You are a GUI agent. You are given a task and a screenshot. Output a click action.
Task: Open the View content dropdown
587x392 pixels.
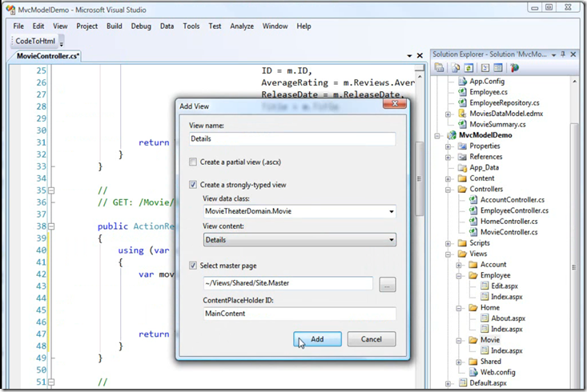click(x=392, y=240)
